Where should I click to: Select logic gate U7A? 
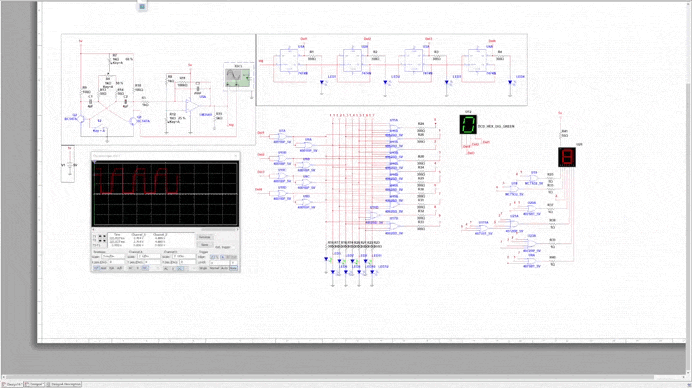(x=282, y=136)
